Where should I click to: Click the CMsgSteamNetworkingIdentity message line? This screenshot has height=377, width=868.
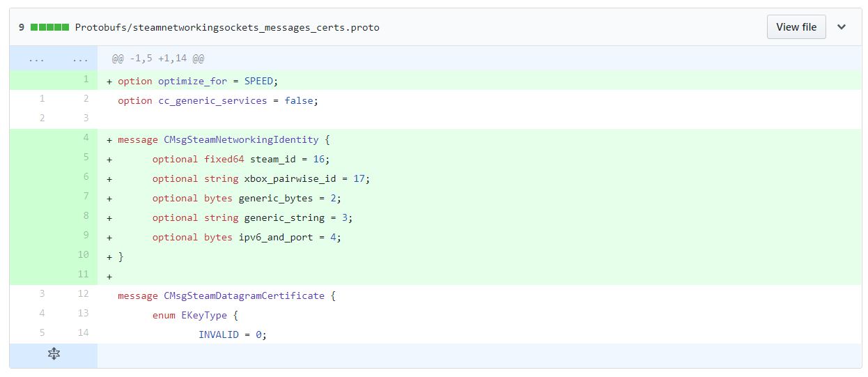pyautogui.click(x=218, y=139)
